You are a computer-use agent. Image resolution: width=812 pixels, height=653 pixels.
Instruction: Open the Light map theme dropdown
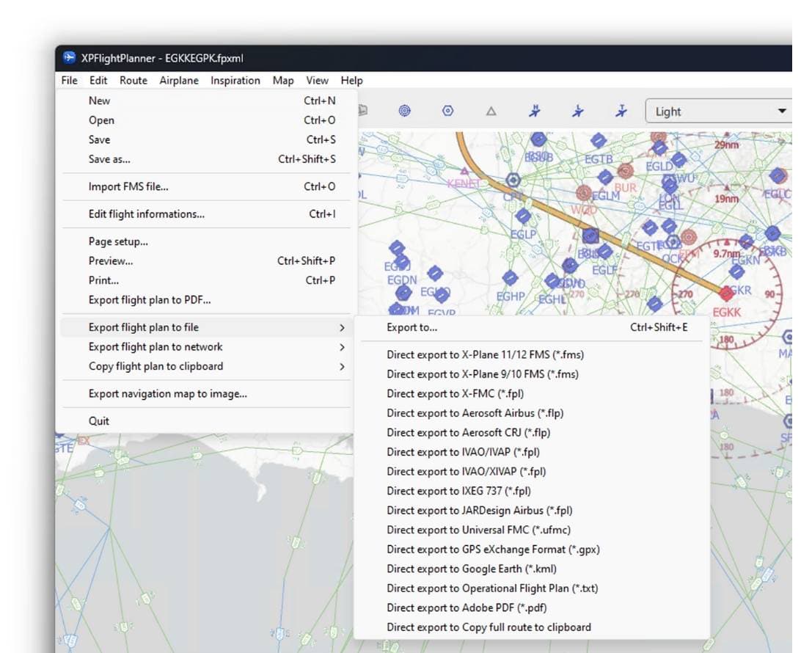pyautogui.click(x=717, y=111)
